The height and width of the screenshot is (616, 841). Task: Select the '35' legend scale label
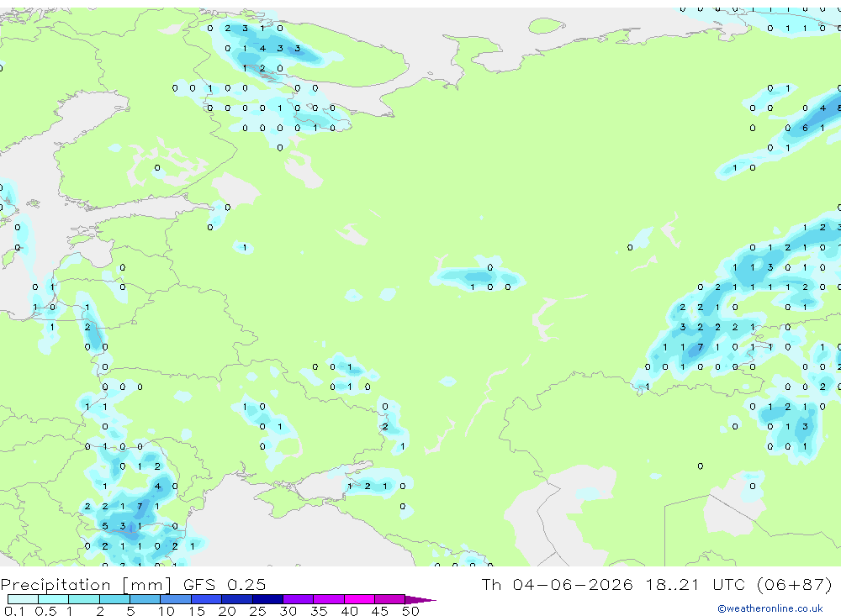(x=319, y=611)
